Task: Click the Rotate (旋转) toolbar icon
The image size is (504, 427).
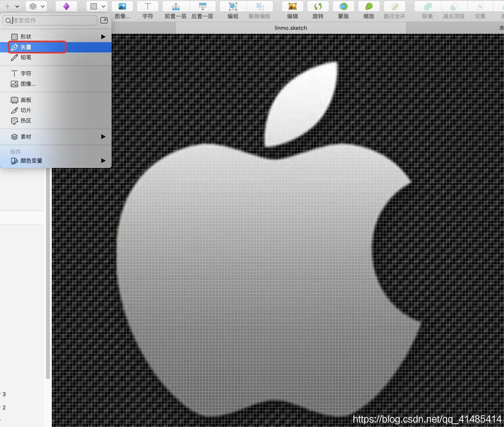Action: 318,7
